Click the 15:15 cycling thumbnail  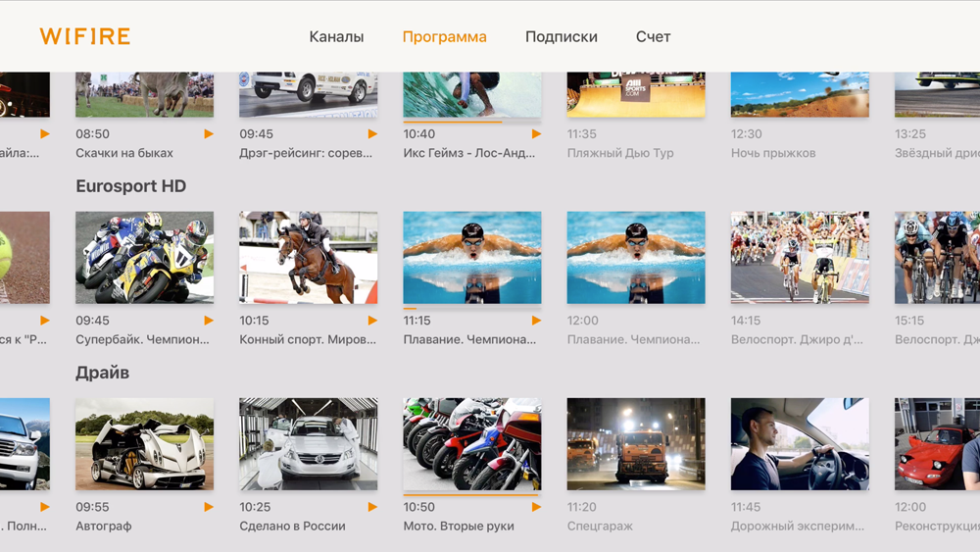[937, 258]
